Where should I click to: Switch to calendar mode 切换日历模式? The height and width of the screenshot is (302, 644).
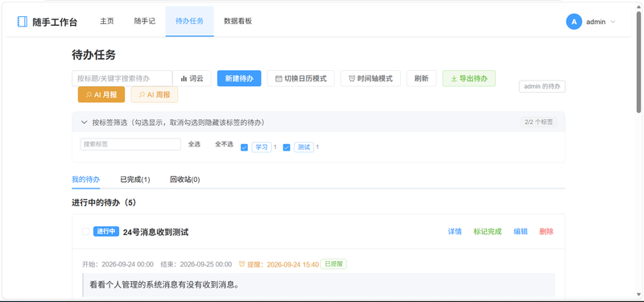pos(300,78)
